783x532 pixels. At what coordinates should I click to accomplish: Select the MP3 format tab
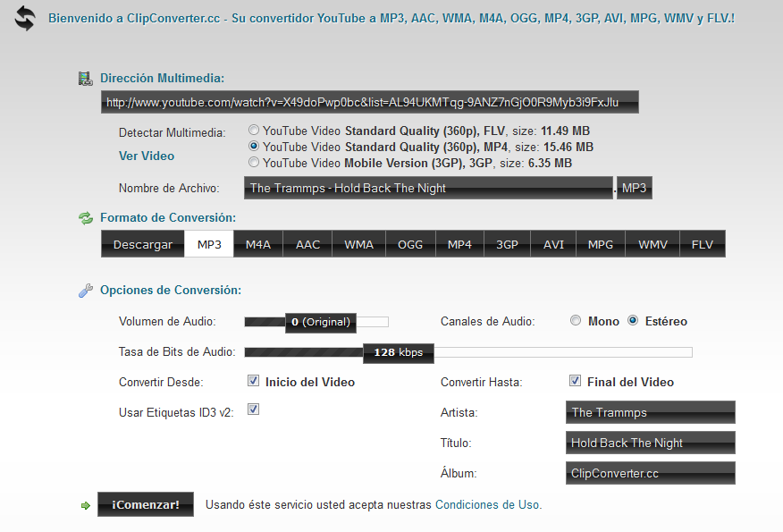coord(209,244)
